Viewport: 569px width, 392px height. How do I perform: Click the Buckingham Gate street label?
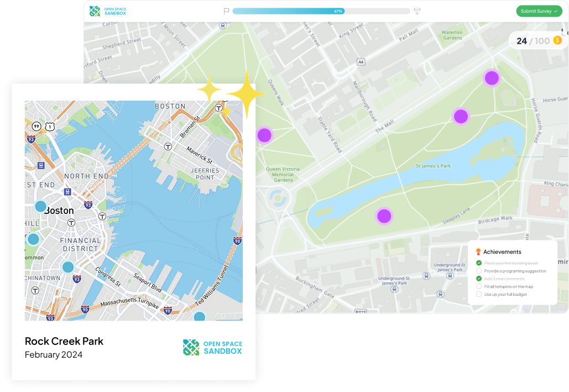click(x=315, y=288)
